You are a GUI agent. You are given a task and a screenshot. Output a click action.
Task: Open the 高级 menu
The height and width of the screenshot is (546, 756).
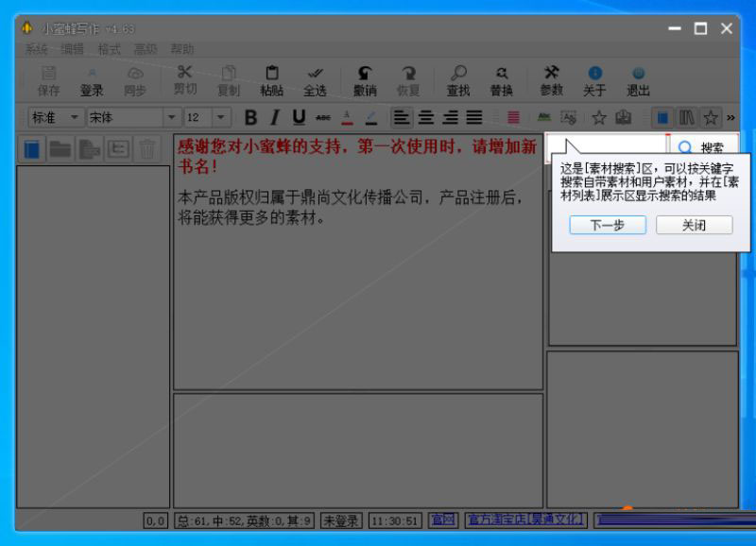click(146, 49)
